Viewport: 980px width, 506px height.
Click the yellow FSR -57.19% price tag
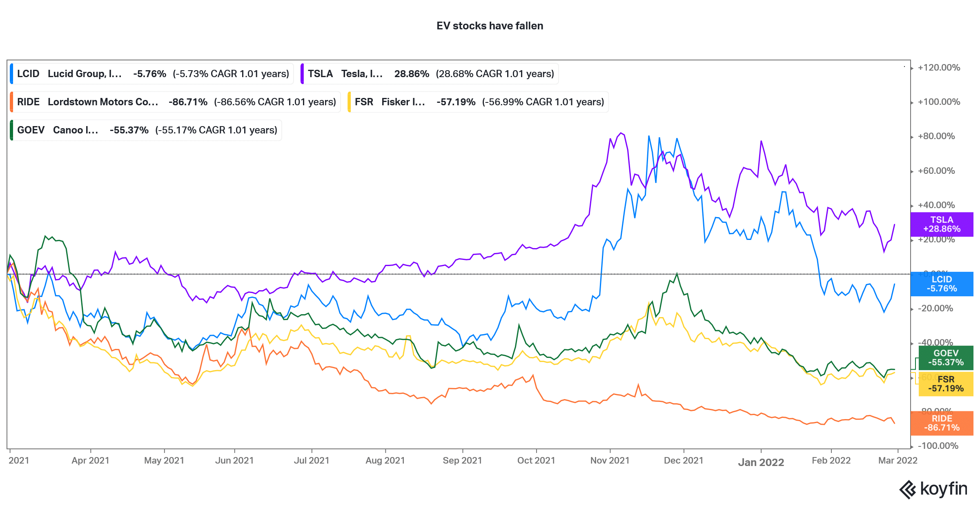click(946, 384)
